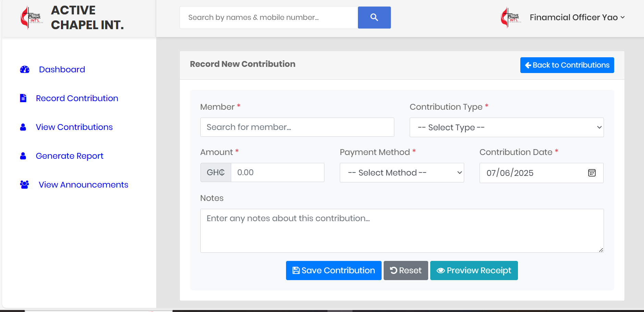Viewport: 644px width, 312px height.
Task: Click the Generate Report person icon
Action: point(23,156)
